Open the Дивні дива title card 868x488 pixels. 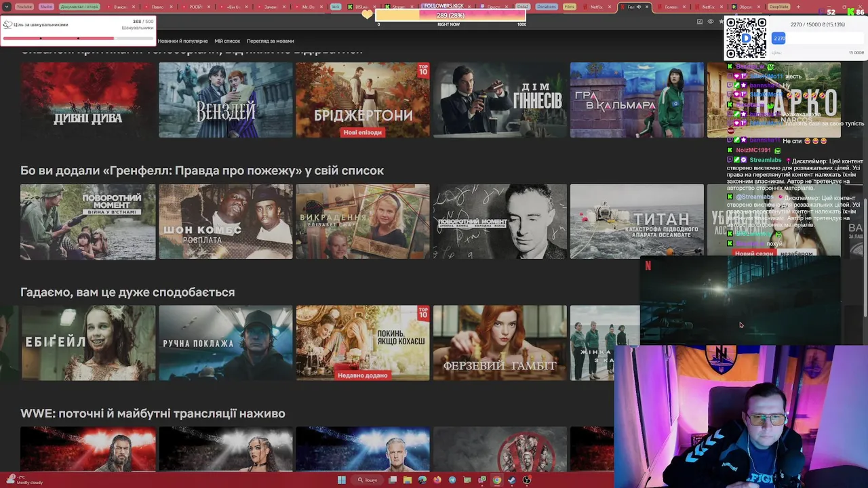(87, 100)
